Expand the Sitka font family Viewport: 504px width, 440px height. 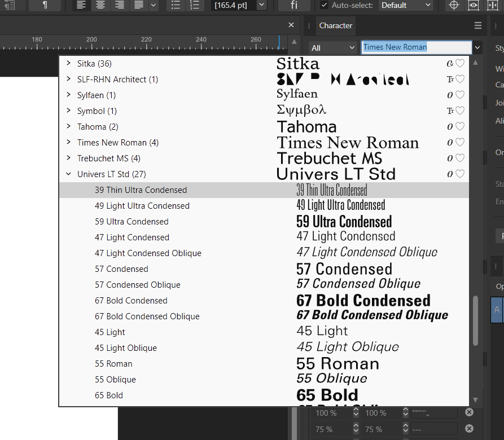68,63
